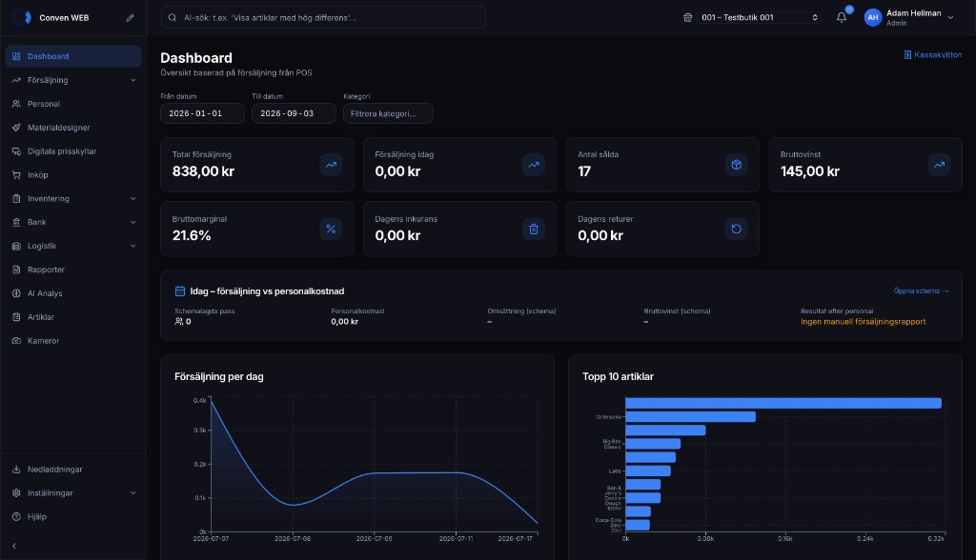Open Inköp in the sidebar
The width and height of the screenshot is (976, 560).
click(73, 175)
